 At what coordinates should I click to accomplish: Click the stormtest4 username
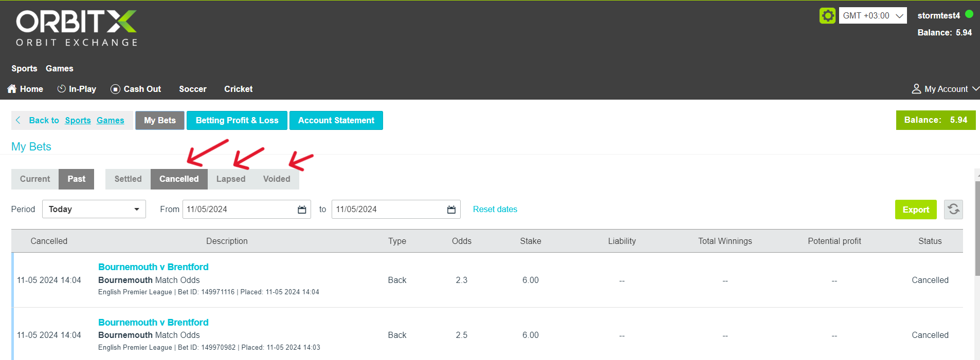(939, 15)
